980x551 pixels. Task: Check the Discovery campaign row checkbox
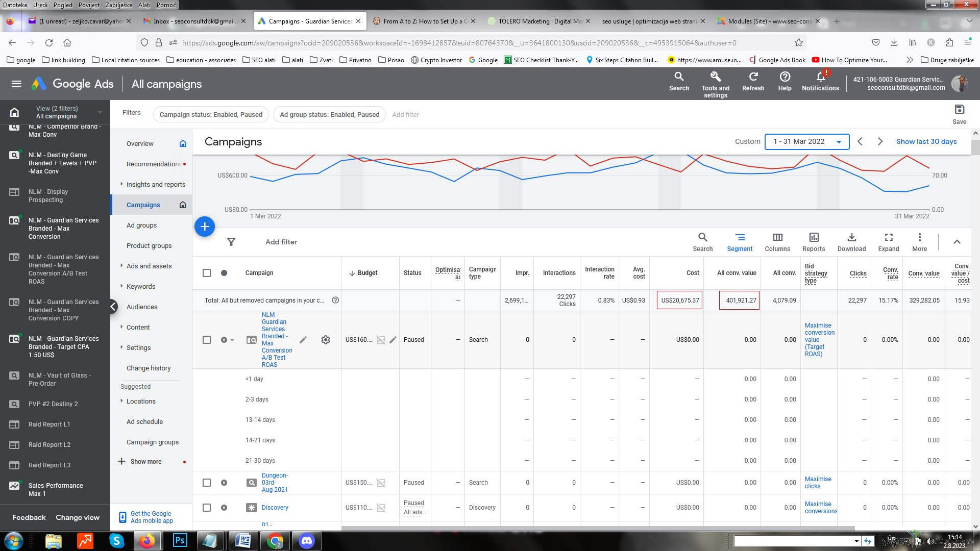pos(207,508)
